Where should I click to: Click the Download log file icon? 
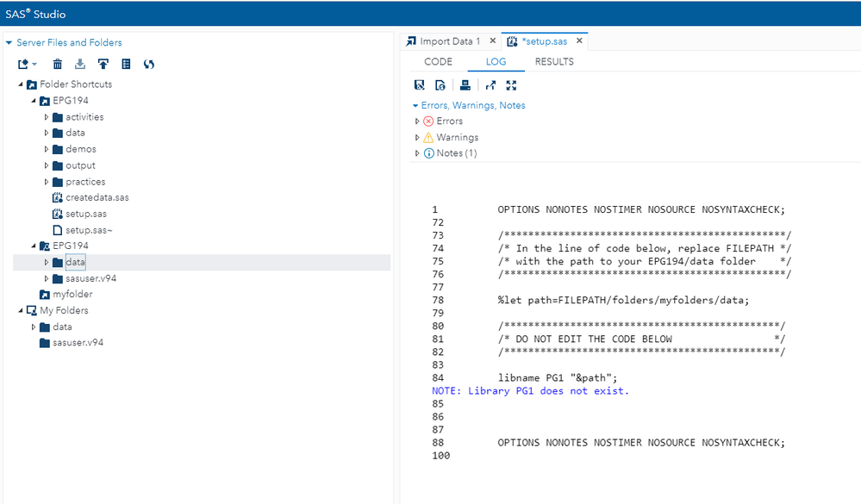[x=440, y=85]
